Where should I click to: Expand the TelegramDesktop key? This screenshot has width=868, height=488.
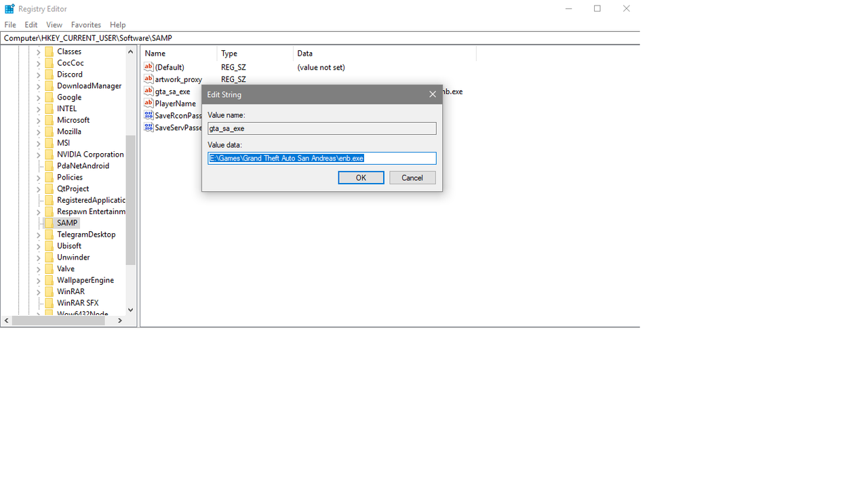tap(39, 235)
